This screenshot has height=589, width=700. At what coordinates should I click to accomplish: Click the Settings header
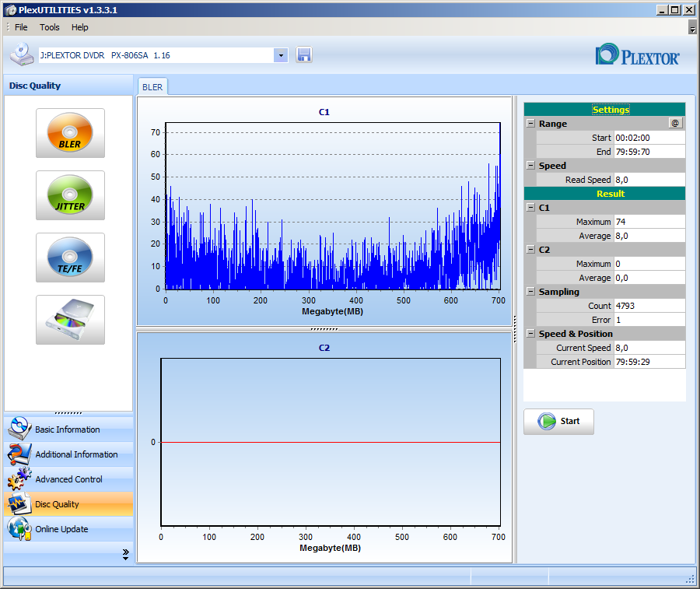[604, 110]
